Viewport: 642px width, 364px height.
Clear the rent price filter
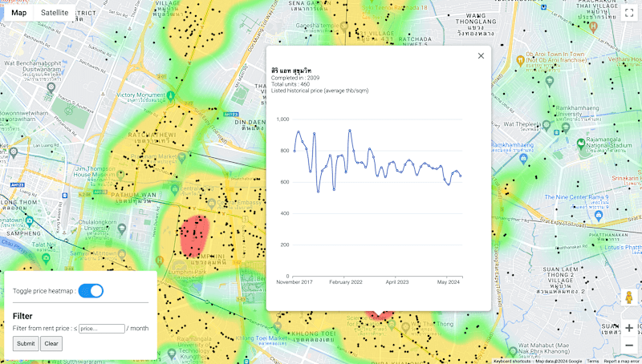point(51,343)
